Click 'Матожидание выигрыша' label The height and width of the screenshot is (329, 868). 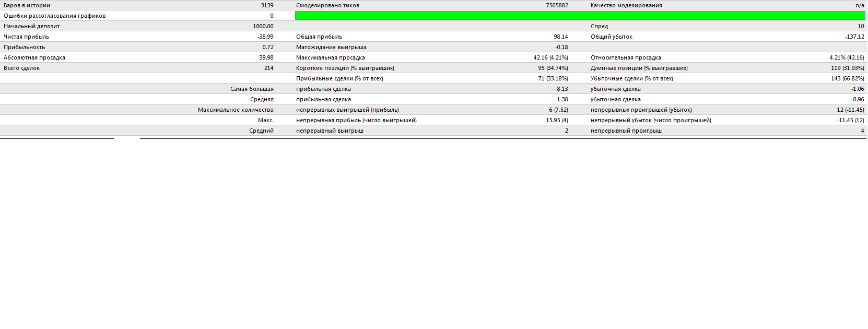[x=331, y=47]
